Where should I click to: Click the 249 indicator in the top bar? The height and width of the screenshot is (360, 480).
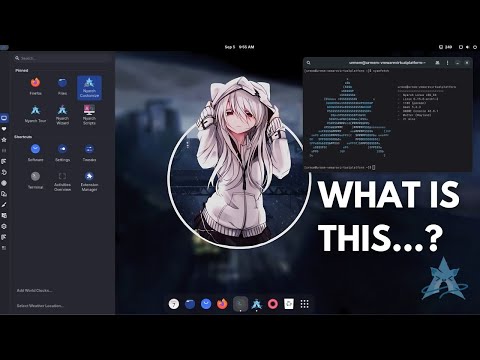coord(445,47)
